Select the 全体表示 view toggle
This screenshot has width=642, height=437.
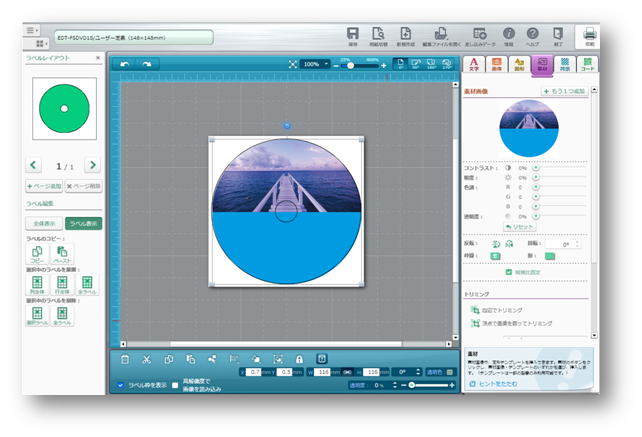click(x=44, y=224)
